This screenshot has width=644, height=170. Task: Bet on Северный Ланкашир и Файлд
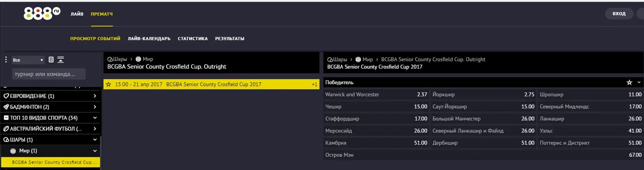(x=483, y=131)
